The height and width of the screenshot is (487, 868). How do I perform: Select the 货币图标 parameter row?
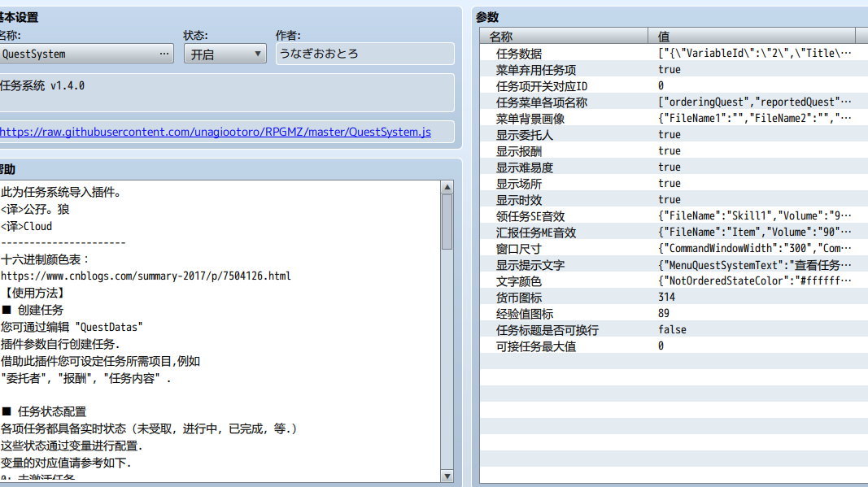point(674,298)
